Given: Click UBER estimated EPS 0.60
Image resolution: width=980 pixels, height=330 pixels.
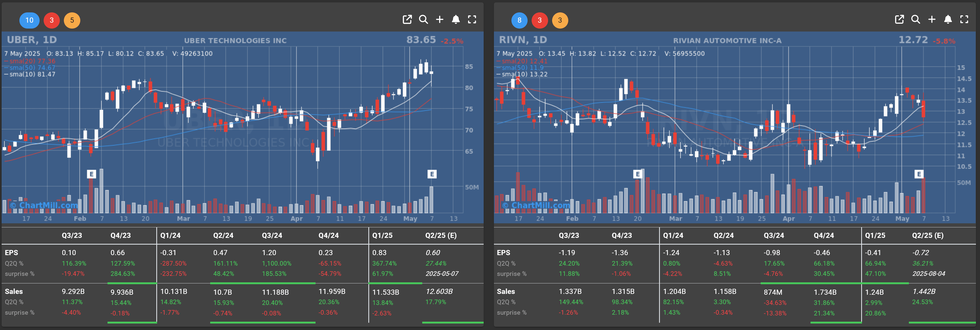Looking at the screenshot, I should [433, 253].
